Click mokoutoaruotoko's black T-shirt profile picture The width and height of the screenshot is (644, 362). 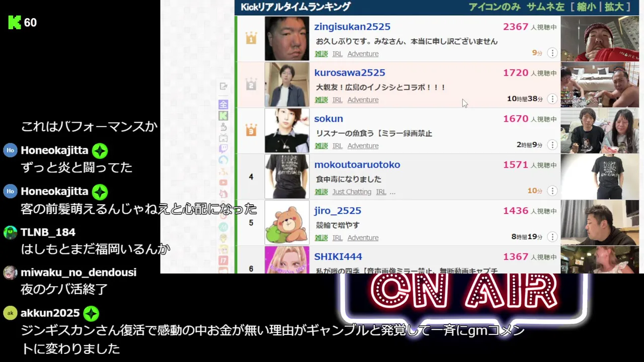[287, 176]
